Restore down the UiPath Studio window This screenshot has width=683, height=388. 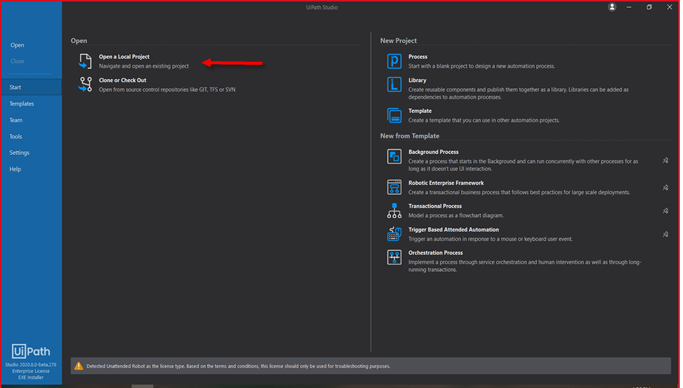pyautogui.click(x=649, y=7)
